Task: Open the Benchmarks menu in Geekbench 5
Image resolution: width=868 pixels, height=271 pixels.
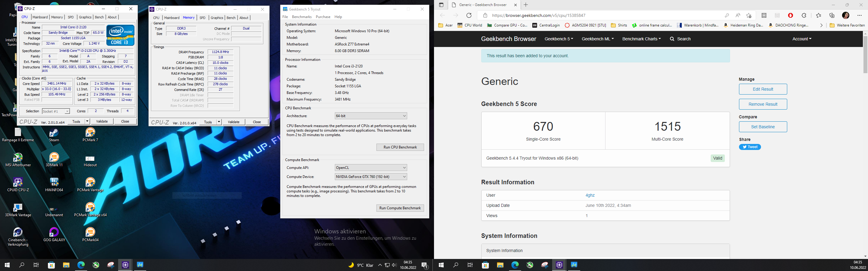Action: (x=302, y=17)
